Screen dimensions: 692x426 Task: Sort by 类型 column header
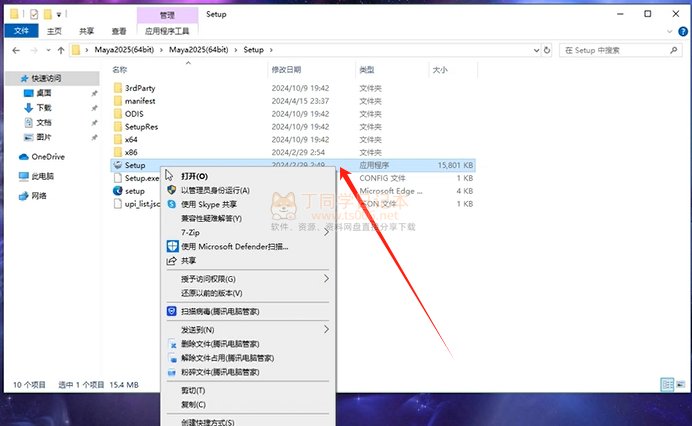pos(367,70)
